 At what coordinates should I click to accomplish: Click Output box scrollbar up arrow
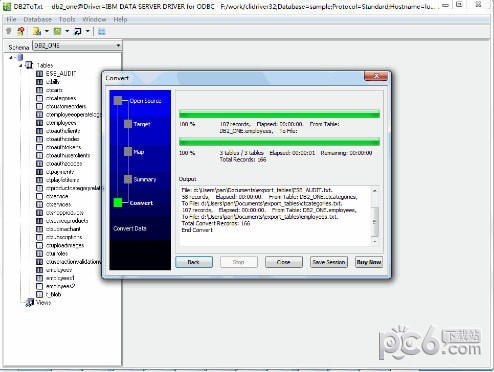coord(375,191)
